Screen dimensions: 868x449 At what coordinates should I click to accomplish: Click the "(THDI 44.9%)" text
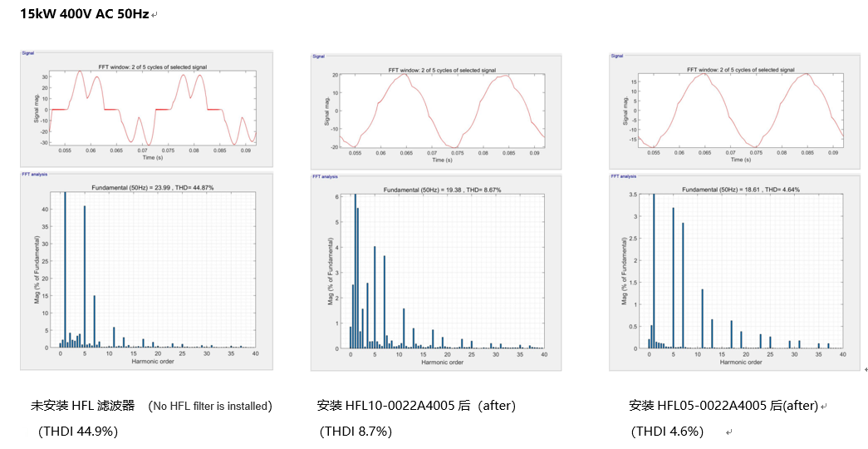[78, 431]
